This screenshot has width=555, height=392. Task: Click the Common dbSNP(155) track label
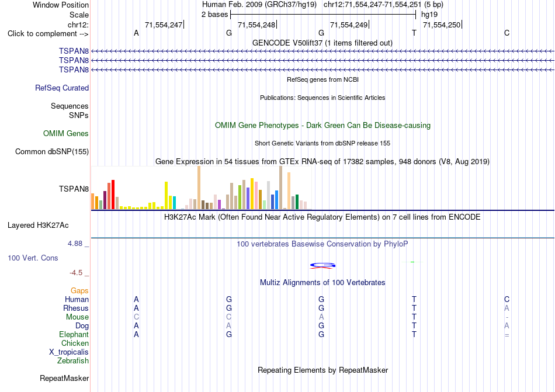point(52,151)
